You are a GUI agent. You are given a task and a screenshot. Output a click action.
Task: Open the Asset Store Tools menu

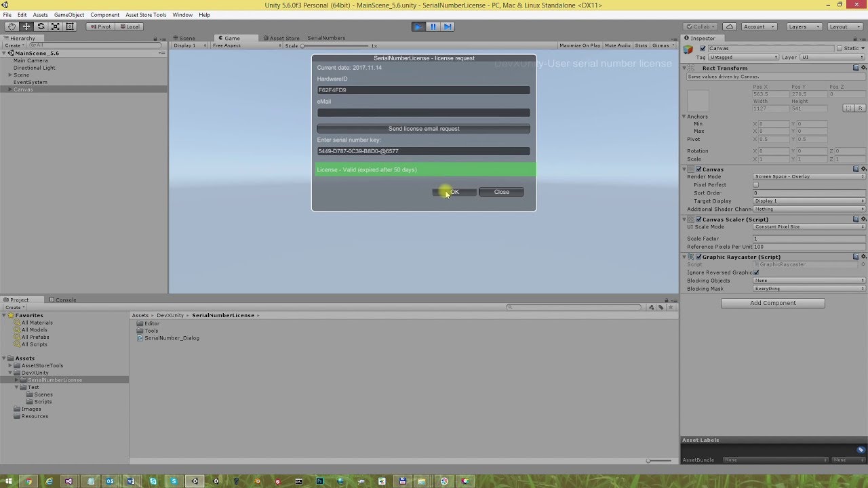click(x=146, y=15)
